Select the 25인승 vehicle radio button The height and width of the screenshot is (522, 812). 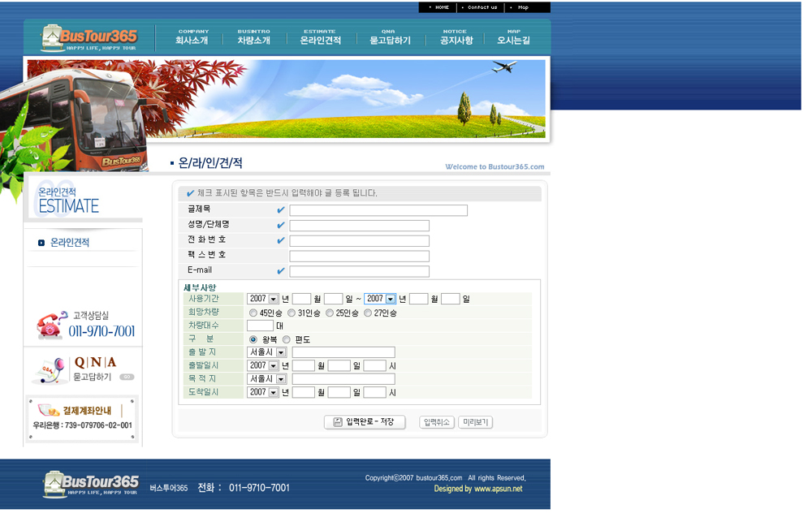[x=330, y=313]
